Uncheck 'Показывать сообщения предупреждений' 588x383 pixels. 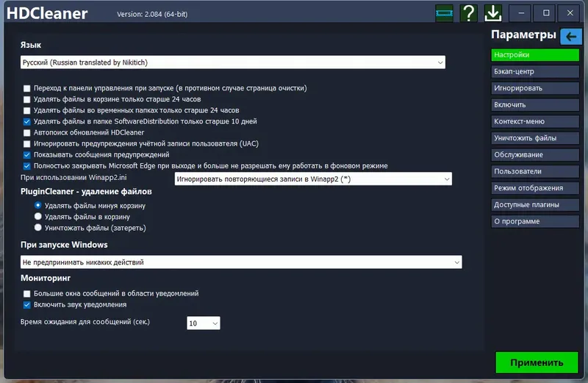[26, 155]
